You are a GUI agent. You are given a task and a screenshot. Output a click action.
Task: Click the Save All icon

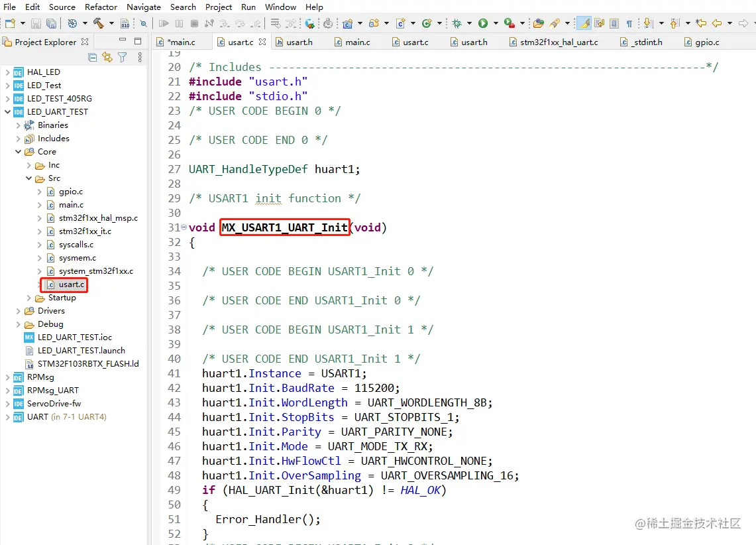point(51,23)
